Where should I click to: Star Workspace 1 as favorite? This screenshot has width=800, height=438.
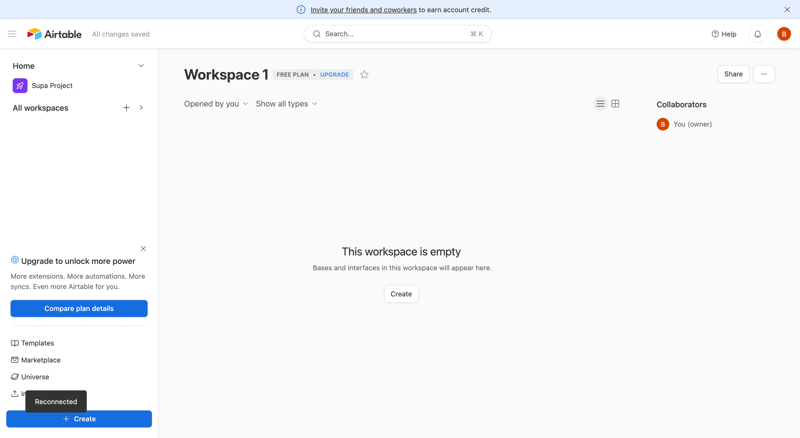[364, 75]
